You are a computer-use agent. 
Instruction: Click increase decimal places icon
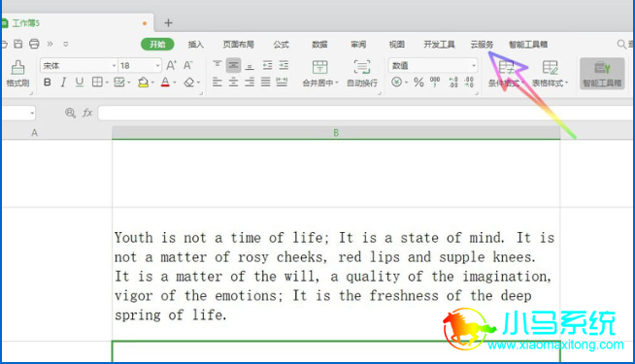[453, 83]
